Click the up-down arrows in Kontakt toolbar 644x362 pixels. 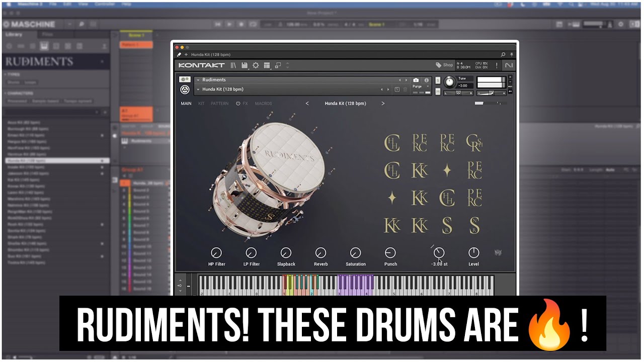click(x=287, y=65)
